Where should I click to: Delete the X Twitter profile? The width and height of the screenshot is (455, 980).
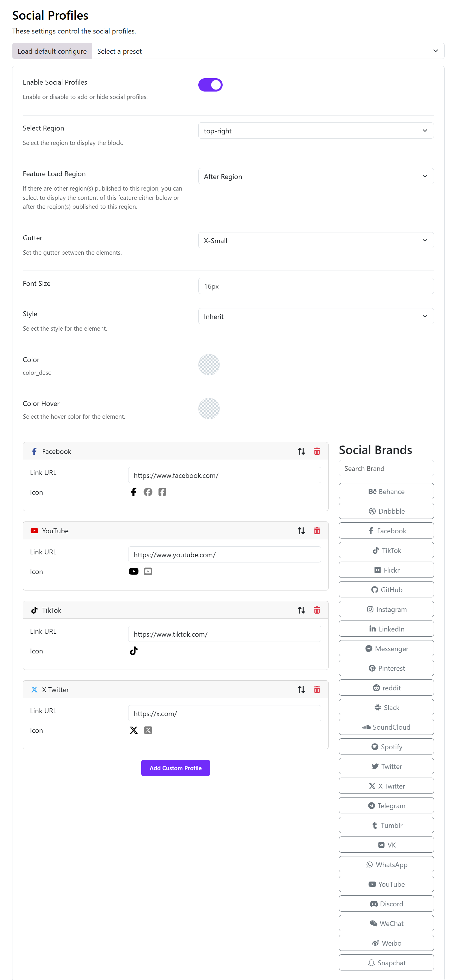click(317, 690)
